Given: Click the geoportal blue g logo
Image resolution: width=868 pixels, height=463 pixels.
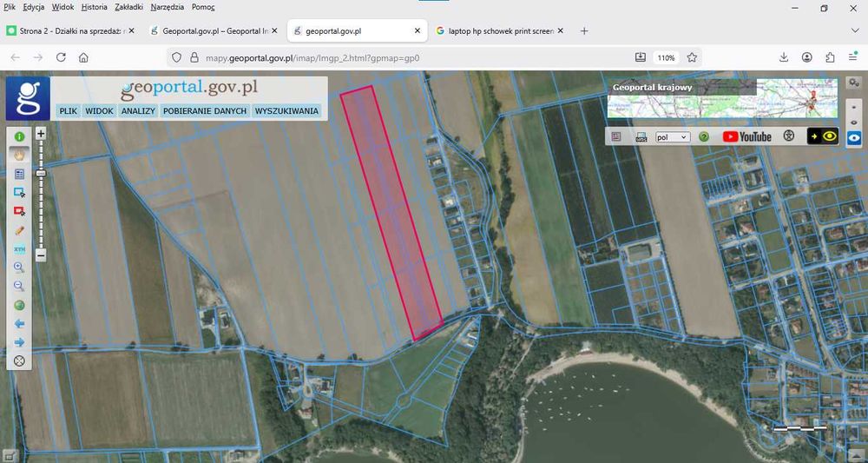Looking at the screenshot, I should 28,98.
